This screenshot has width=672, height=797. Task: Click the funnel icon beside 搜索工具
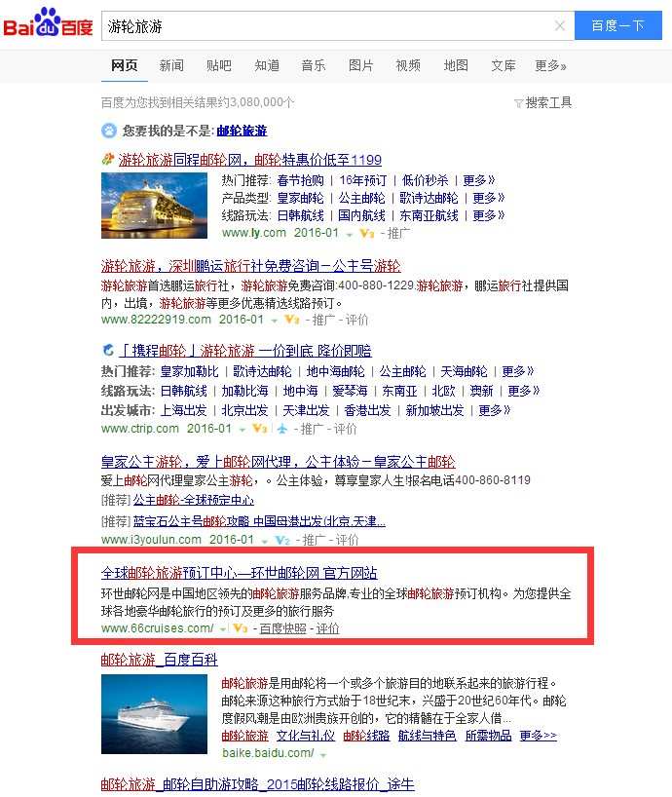pyautogui.click(x=518, y=103)
